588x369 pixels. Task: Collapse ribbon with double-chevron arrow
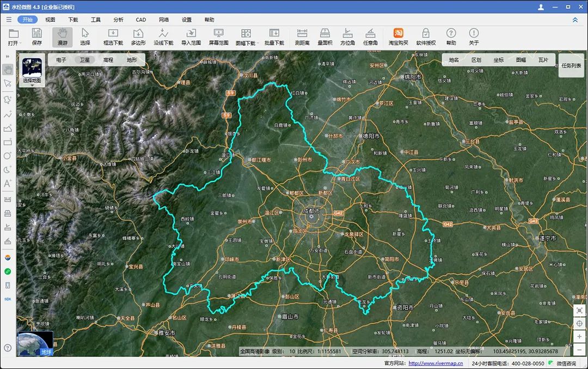[575, 20]
